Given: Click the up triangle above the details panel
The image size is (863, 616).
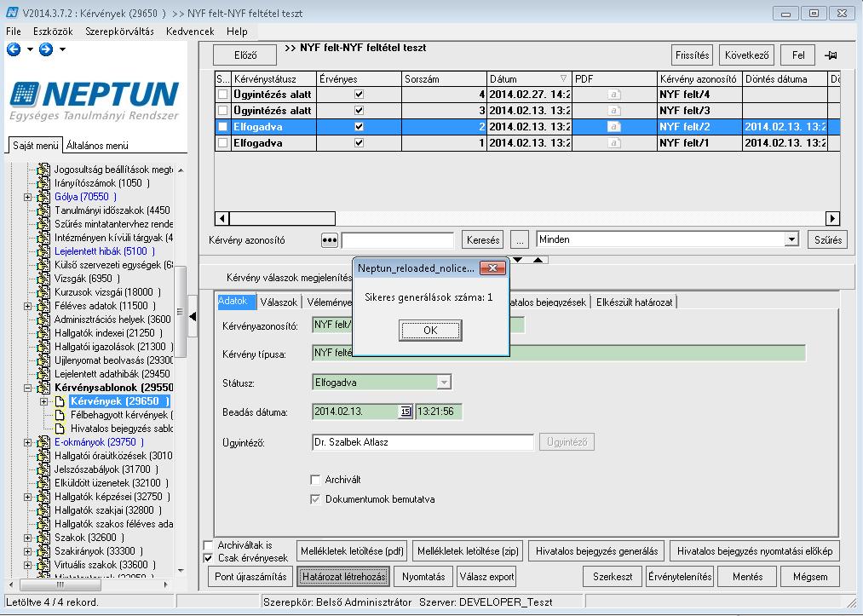Looking at the screenshot, I should pos(538,260).
